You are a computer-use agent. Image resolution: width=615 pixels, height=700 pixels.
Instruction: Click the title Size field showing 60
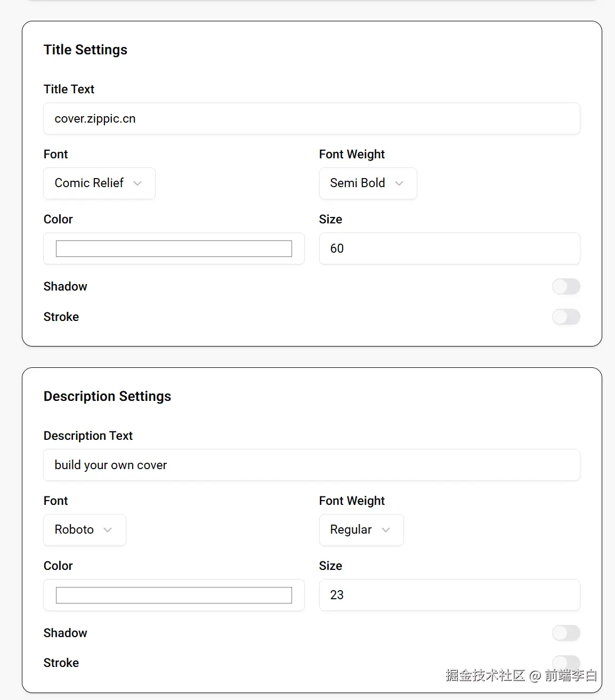pyautogui.click(x=449, y=248)
